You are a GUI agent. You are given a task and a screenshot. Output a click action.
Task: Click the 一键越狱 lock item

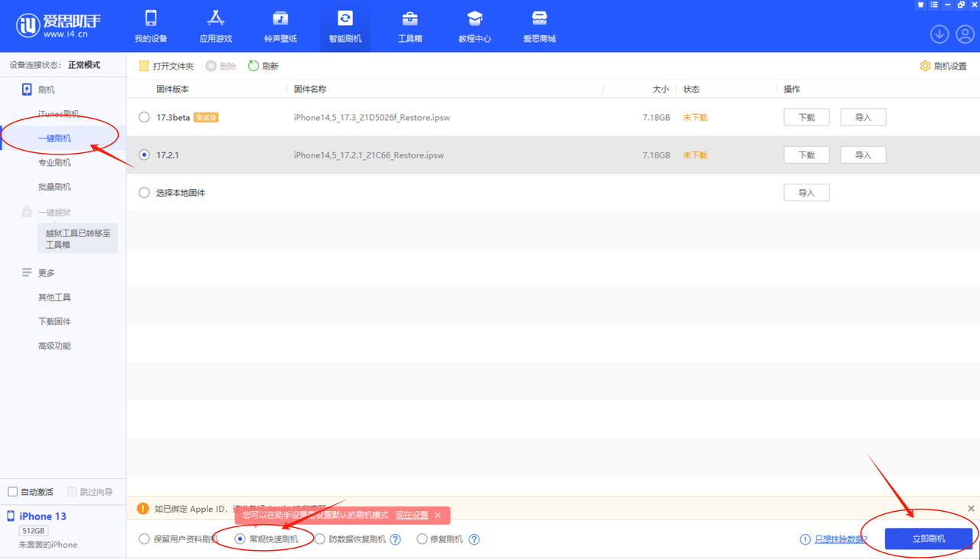click(x=46, y=212)
